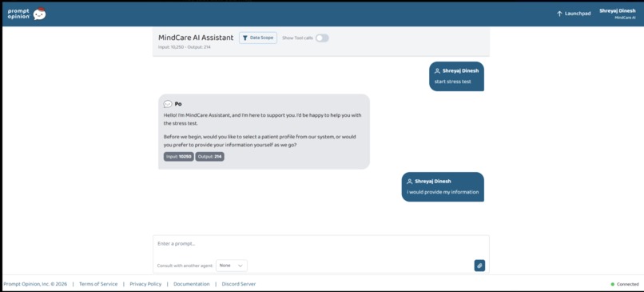Click the Launchpad up-arrow icon
644x292 pixels.
click(559, 14)
